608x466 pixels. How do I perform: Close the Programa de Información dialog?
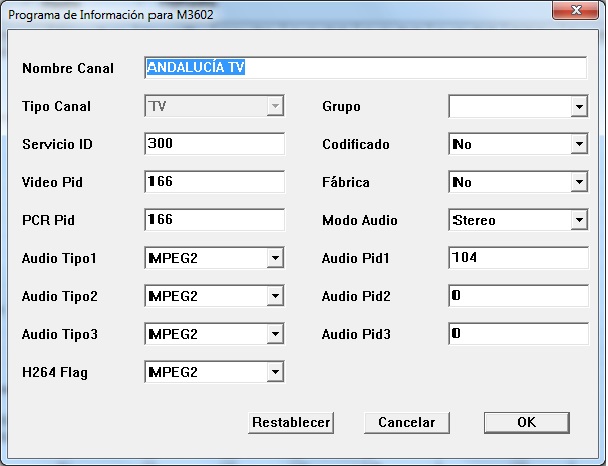pyautogui.click(x=575, y=10)
